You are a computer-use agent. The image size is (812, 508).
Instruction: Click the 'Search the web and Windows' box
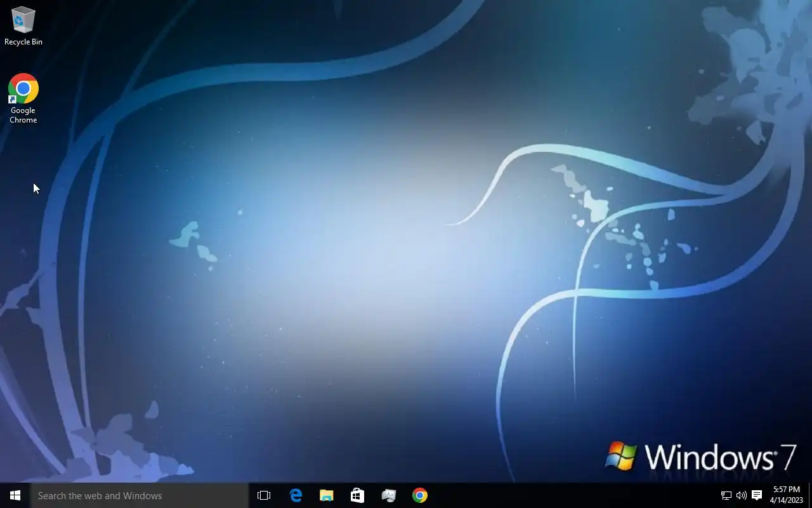pyautogui.click(x=140, y=495)
